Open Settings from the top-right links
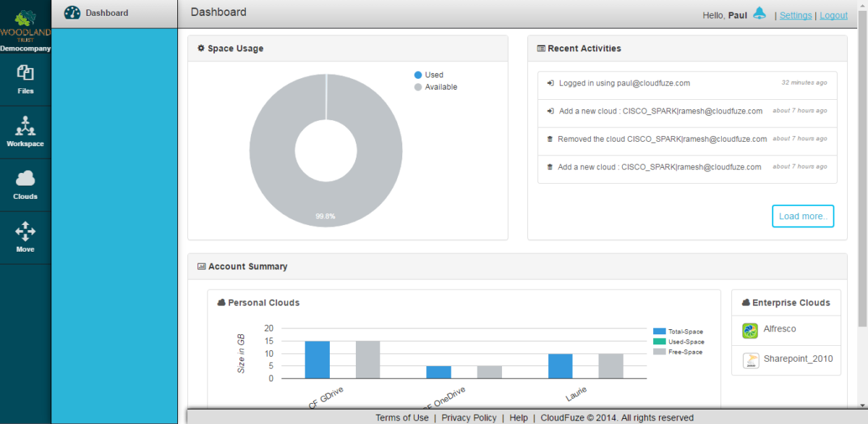Screen dimensions: 868x424 click(796, 14)
